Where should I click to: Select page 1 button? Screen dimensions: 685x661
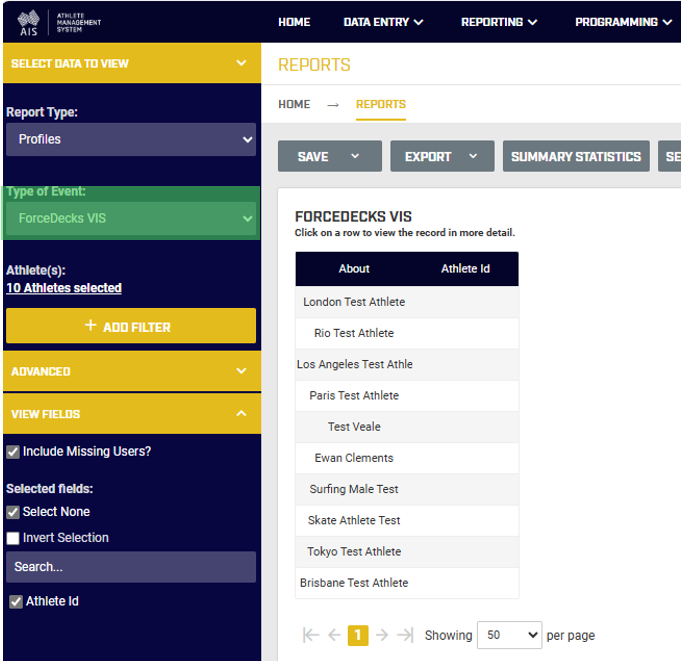click(358, 635)
